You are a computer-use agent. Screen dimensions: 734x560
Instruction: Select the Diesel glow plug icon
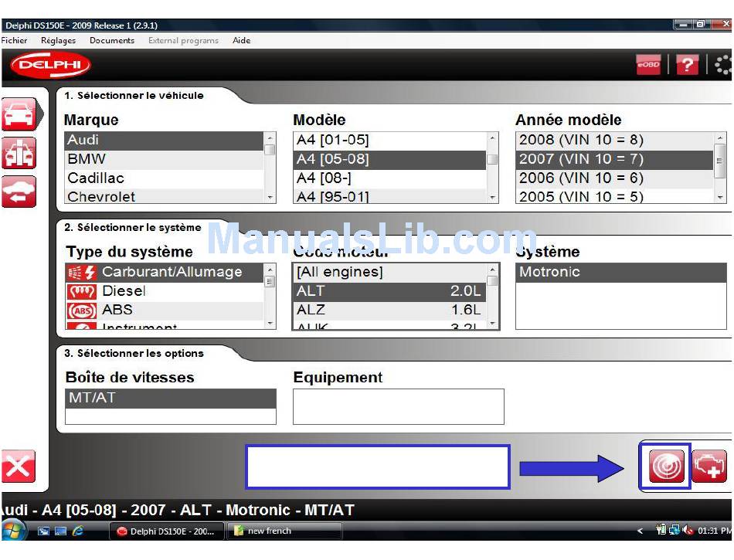(x=82, y=292)
